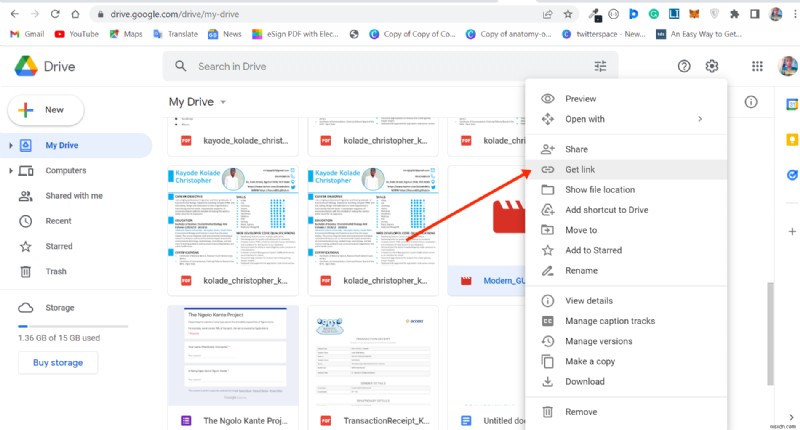Select Remove at menu bottom

pos(626,412)
